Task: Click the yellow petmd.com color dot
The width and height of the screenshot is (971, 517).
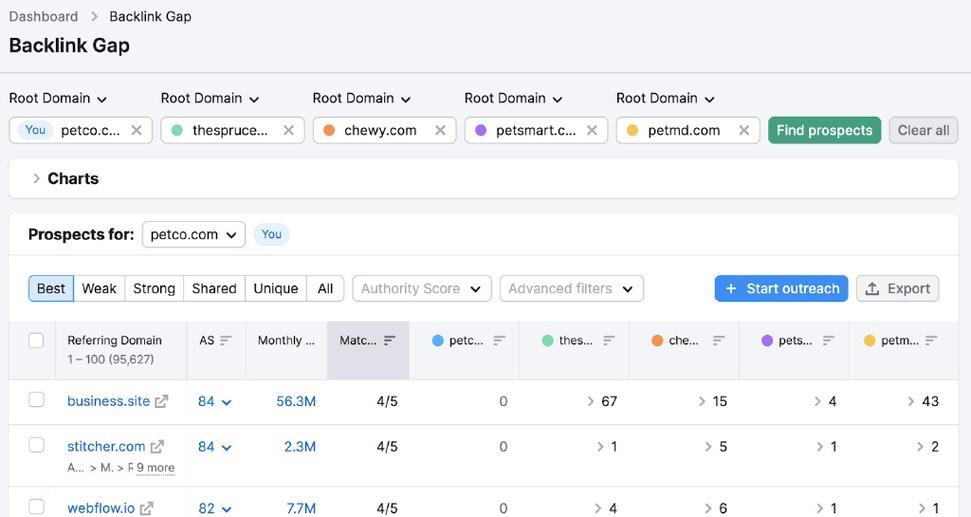Action: [632, 131]
